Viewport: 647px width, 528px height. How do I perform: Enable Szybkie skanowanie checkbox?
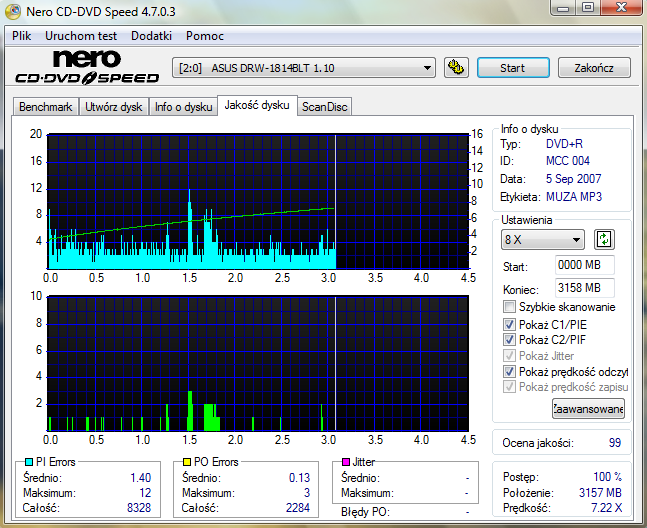[509, 307]
